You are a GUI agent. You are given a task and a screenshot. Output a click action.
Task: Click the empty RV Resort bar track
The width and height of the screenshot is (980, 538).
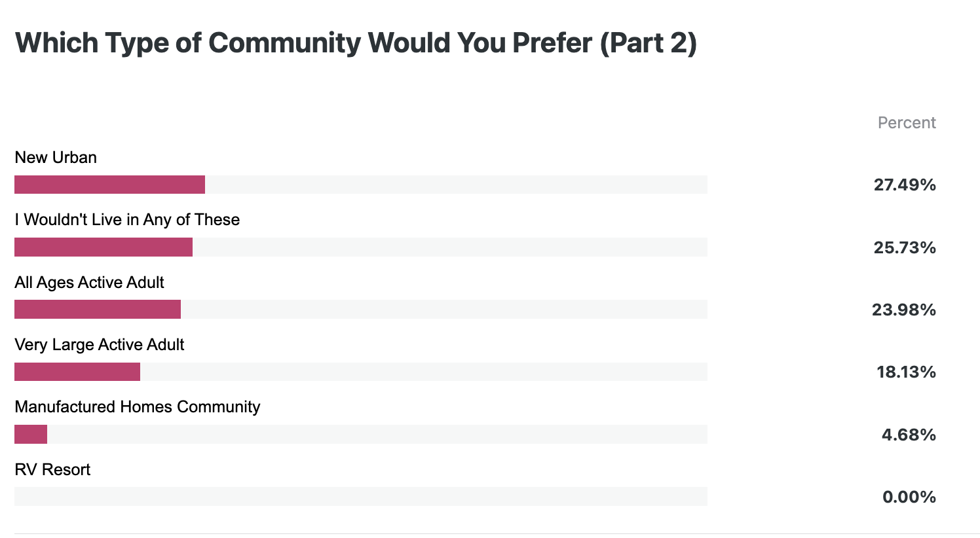(x=361, y=496)
